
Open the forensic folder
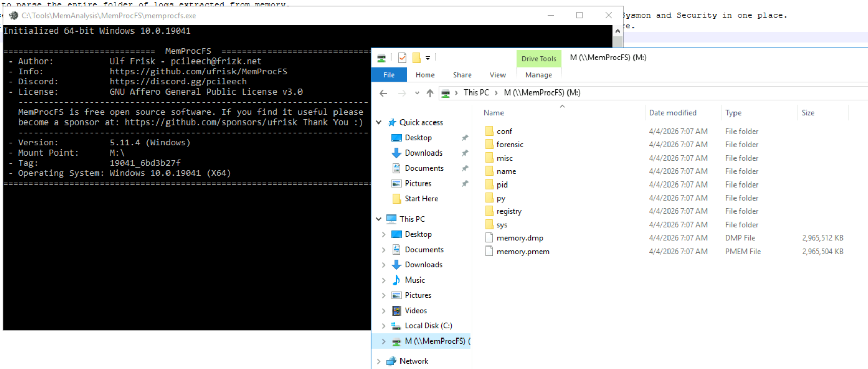coord(510,145)
